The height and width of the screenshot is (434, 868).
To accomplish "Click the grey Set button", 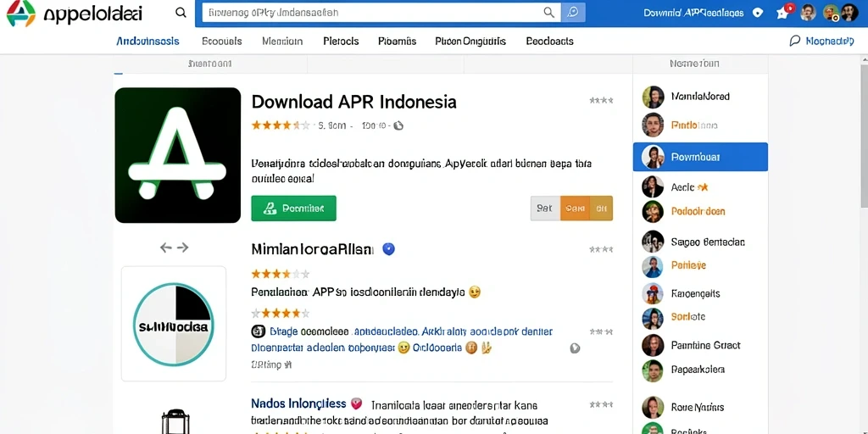I will coord(545,209).
